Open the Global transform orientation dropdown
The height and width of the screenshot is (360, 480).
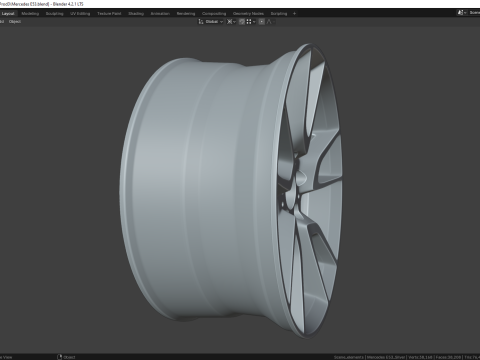tap(214, 22)
